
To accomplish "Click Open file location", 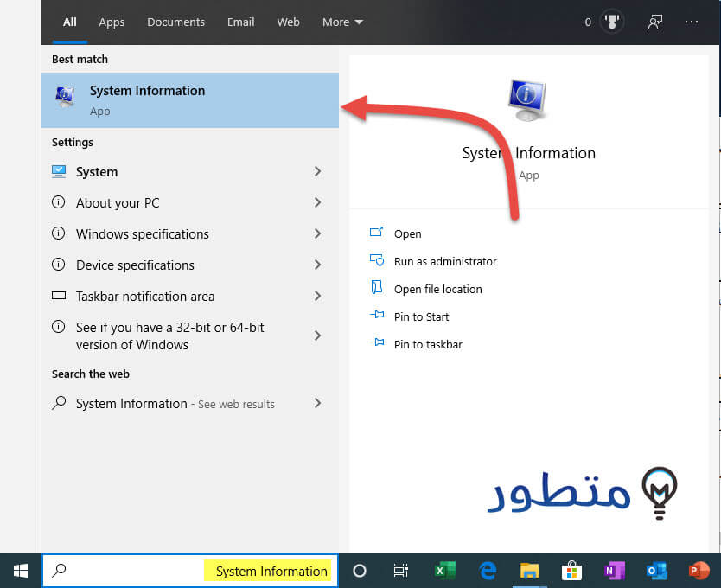I will pos(437,289).
